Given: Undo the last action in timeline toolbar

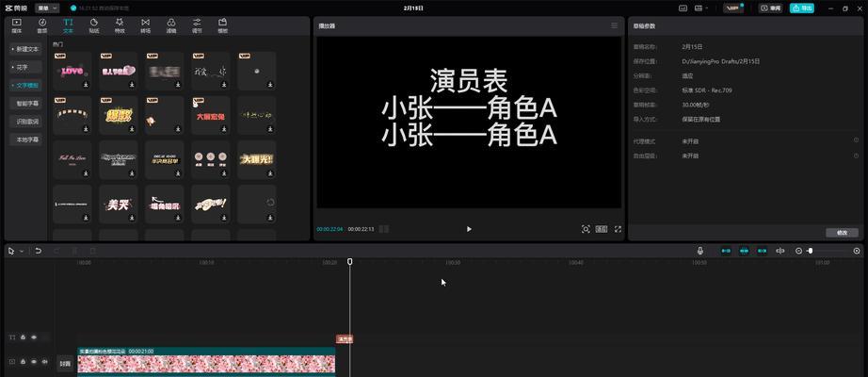Looking at the screenshot, I should [x=39, y=251].
